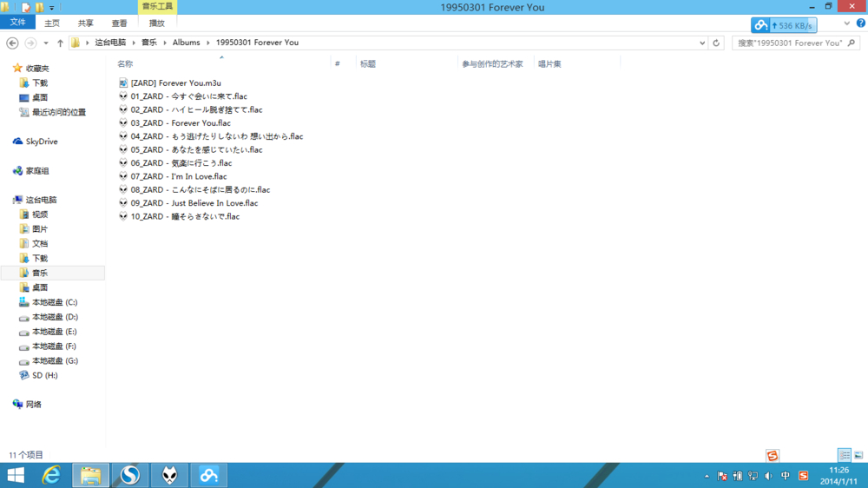
Task: Switch to the 查看 ribbon tab
Action: pyautogui.click(x=120, y=23)
